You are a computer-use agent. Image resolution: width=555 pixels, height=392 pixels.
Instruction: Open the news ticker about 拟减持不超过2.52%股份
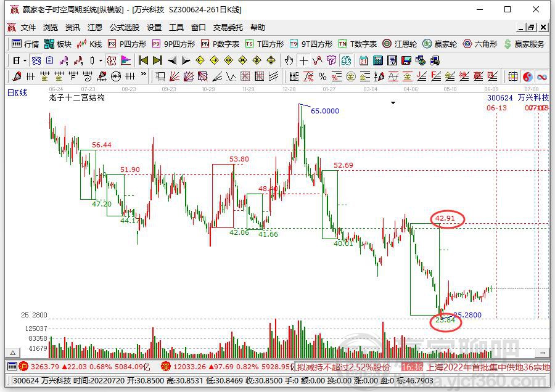tap(343, 367)
